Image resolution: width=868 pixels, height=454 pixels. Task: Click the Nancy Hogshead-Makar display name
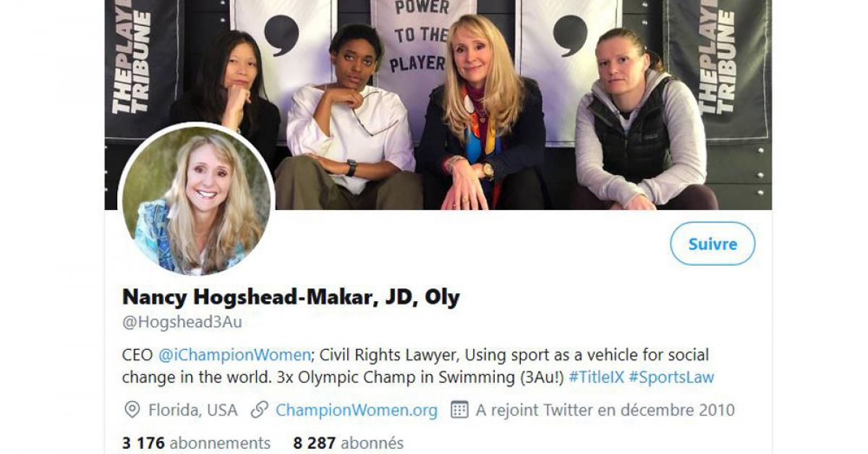tap(291, 297)
